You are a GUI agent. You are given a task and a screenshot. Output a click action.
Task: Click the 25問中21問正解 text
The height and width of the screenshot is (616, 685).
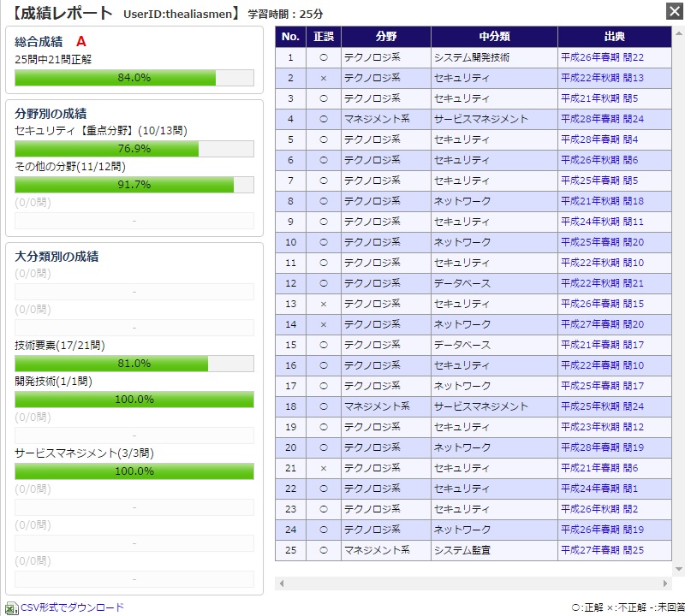(53, 59)
